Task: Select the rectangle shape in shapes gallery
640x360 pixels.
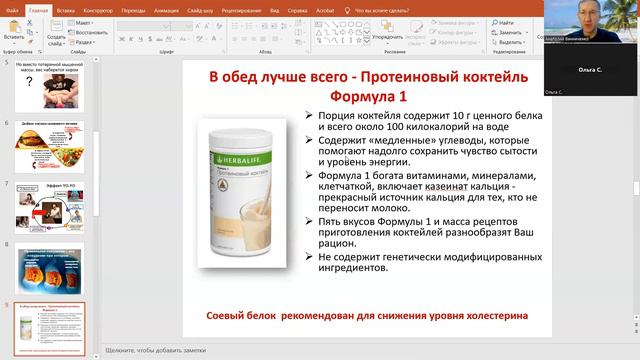Action: pos(343,24)
